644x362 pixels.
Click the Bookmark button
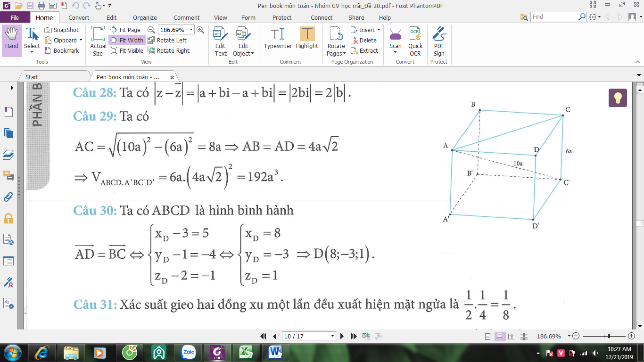click(62, 51)
